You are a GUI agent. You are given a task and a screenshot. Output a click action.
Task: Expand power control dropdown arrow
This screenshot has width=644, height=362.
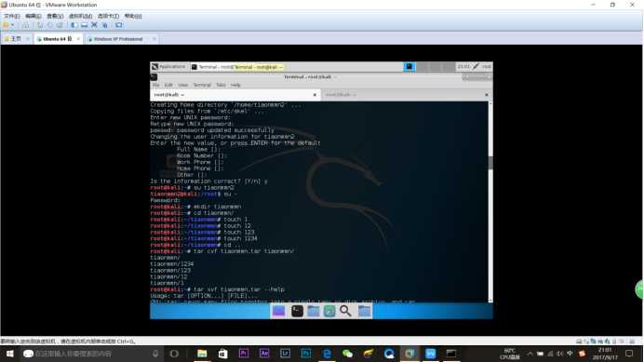[x=12, y=25]
